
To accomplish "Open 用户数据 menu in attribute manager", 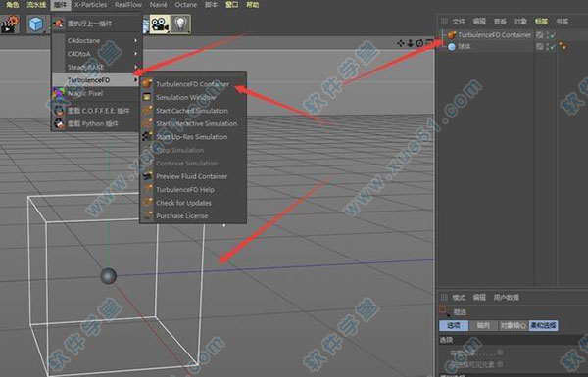I will tap(507, 298).
